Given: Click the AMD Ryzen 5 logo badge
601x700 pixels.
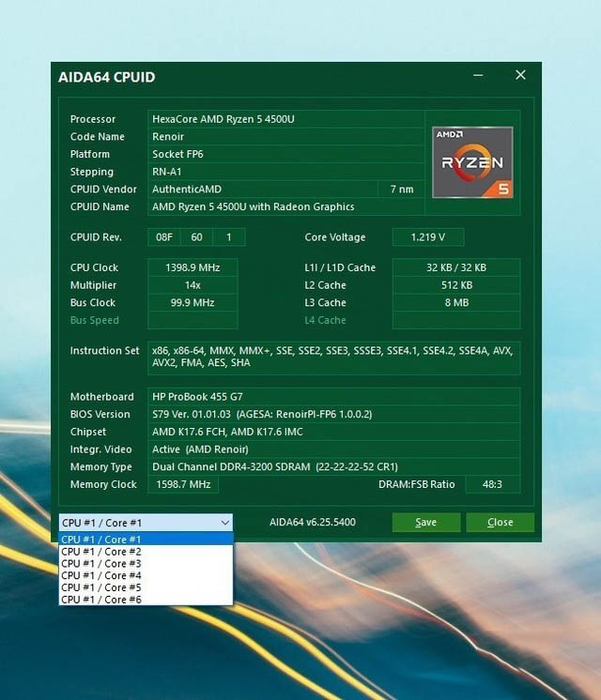Looking at the screenshot, I should [472, 162].
